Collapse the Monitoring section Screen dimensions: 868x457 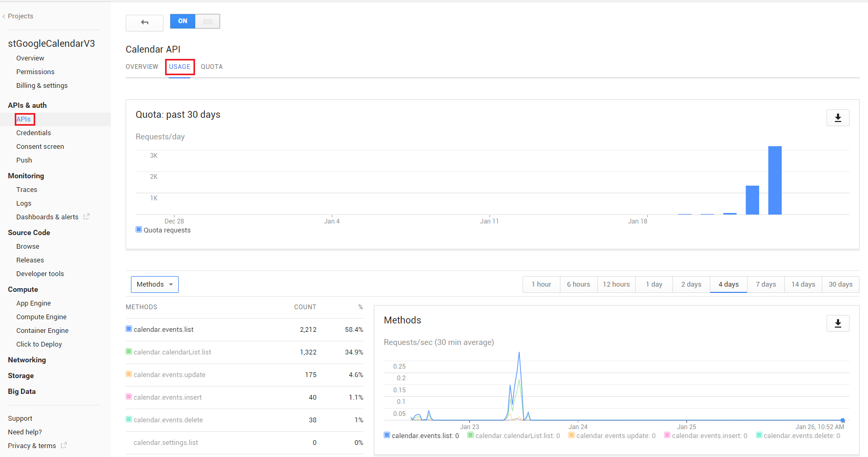[26, 176]
